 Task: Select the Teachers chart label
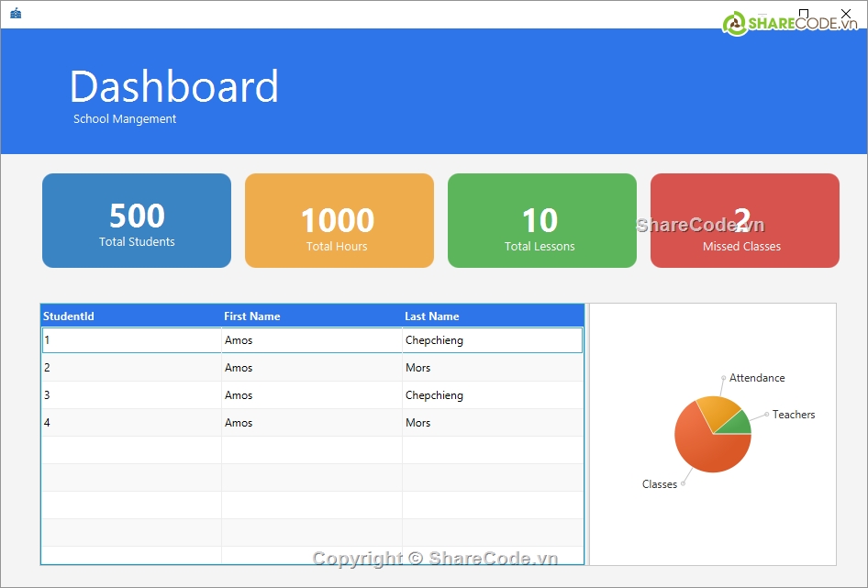(794, 415)
